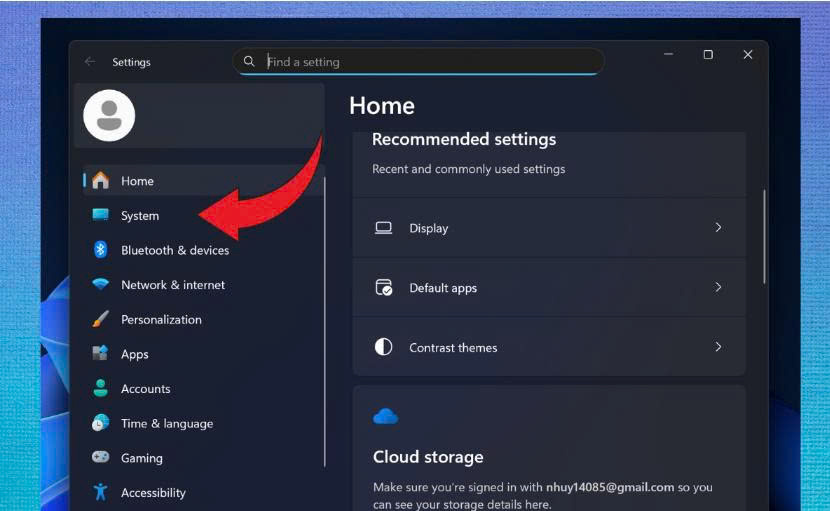Click the Home house icon in sidebar

100,181
